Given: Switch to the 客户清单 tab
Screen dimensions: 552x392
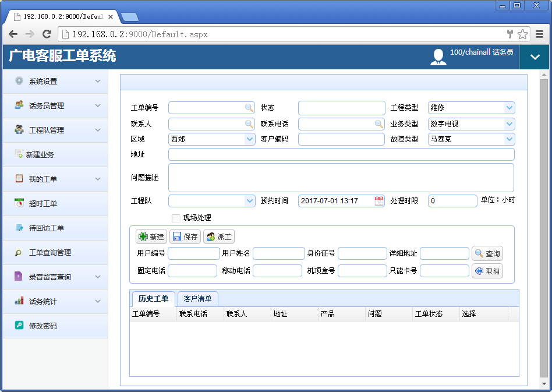Looking at the screenshot, I should coord(197,299).
